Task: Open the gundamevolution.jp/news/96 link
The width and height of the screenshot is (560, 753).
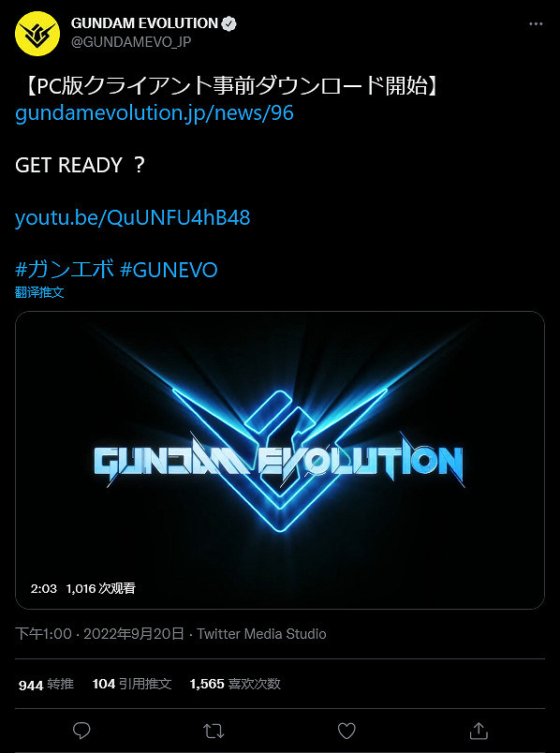Action: pyautogui.click(x=155, y=112)
